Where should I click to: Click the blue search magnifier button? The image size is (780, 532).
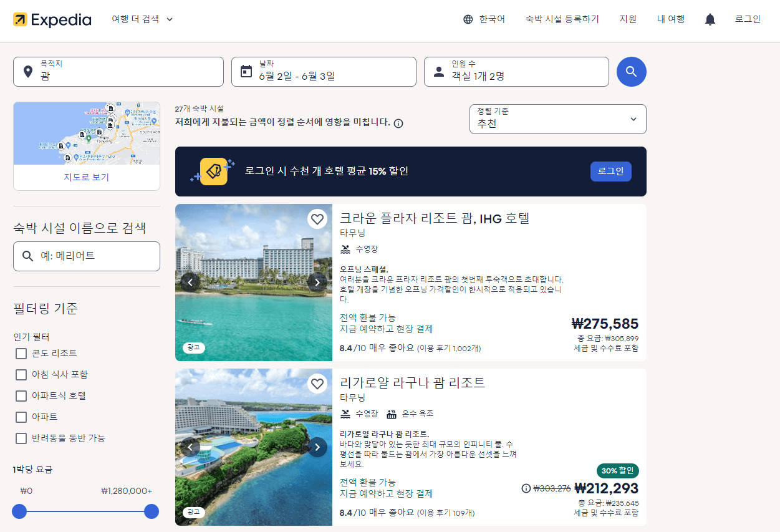632,72
